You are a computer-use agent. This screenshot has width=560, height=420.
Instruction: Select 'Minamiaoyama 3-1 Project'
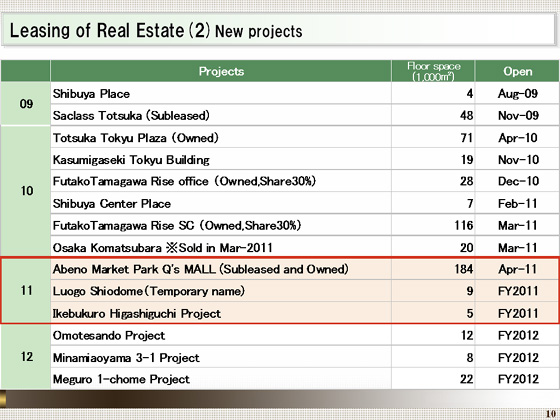tap(126, 358)
